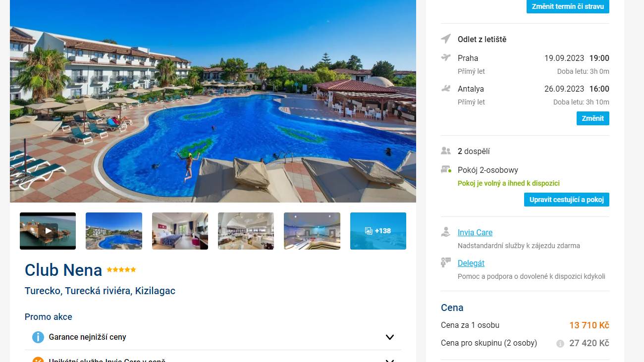Click the Změnit flight button
The image size is (644, 362).
click(593, 118)
